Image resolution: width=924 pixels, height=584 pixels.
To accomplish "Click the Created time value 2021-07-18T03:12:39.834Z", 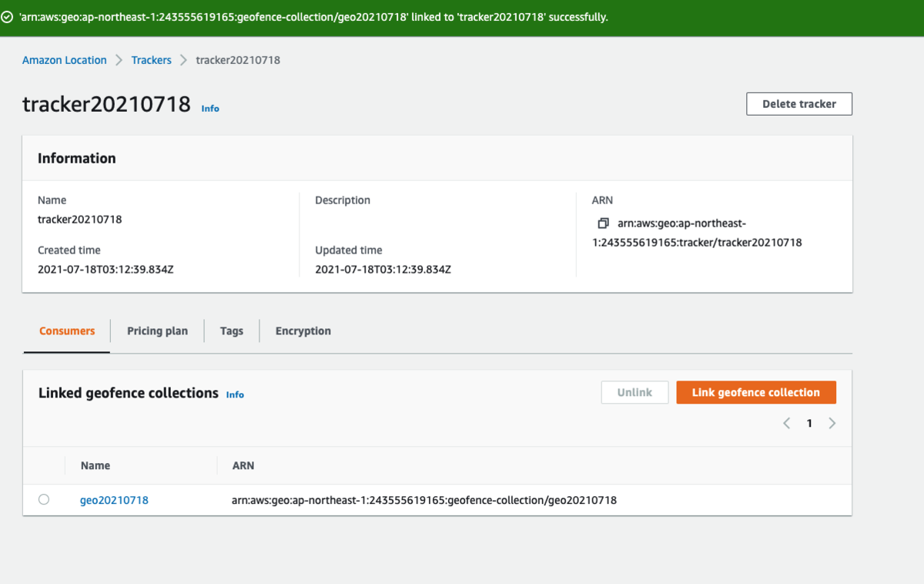I will coord(105,270).
